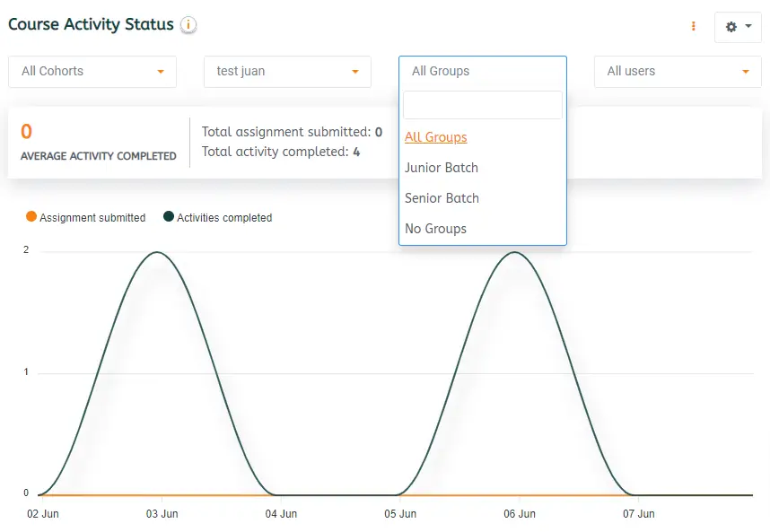Click the orange legend dot for assignments

click(x=32, y=217)
